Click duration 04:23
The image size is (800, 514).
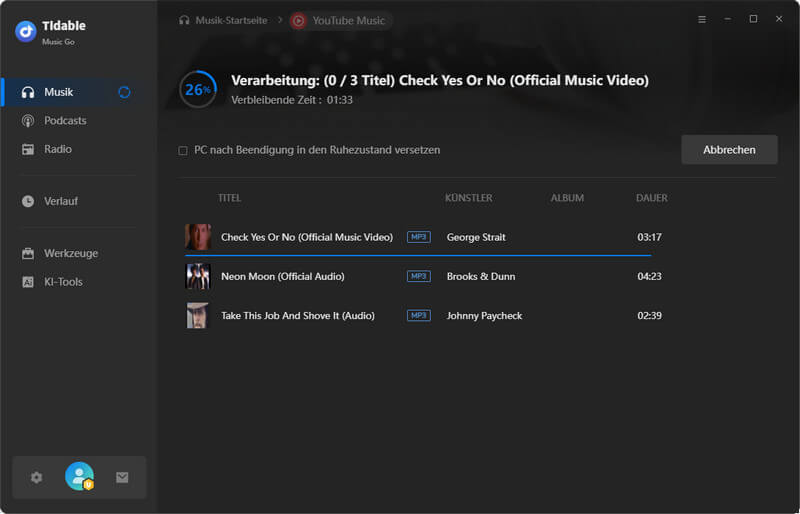point(649,276)
